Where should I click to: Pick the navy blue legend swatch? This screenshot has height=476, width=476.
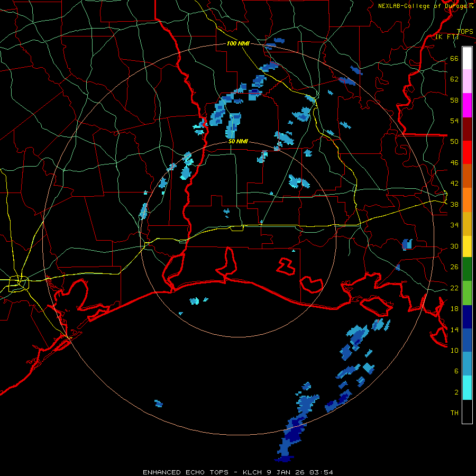tap(467, 317)
